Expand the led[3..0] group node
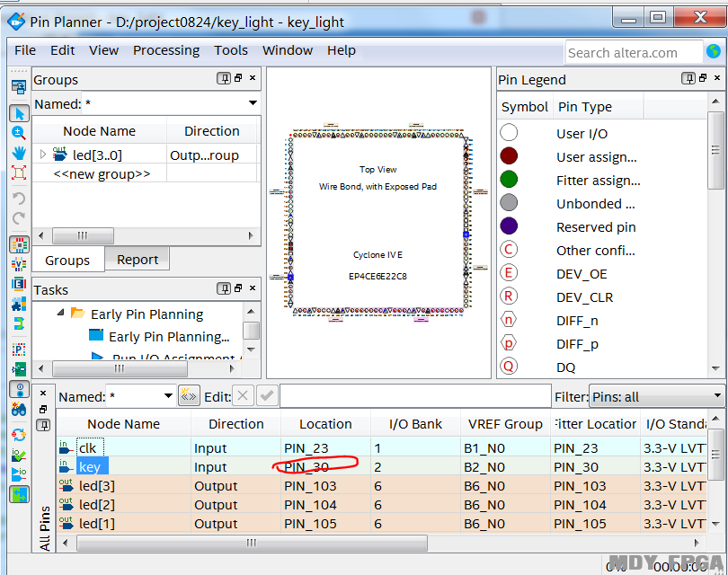Screen dimensions: 728x575 (x=42, y=155)
